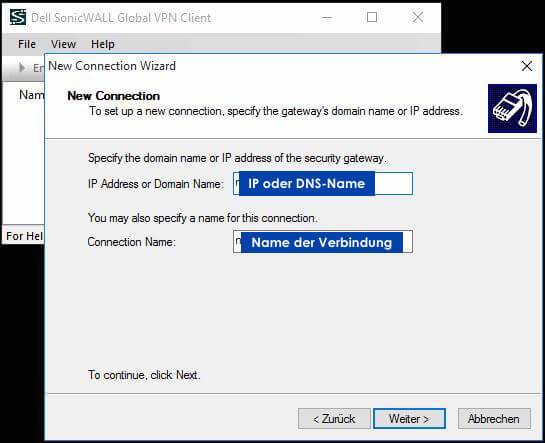Click the Enable arrow icon in toolbar
This screenshot has height=443, width=545.
22,67
